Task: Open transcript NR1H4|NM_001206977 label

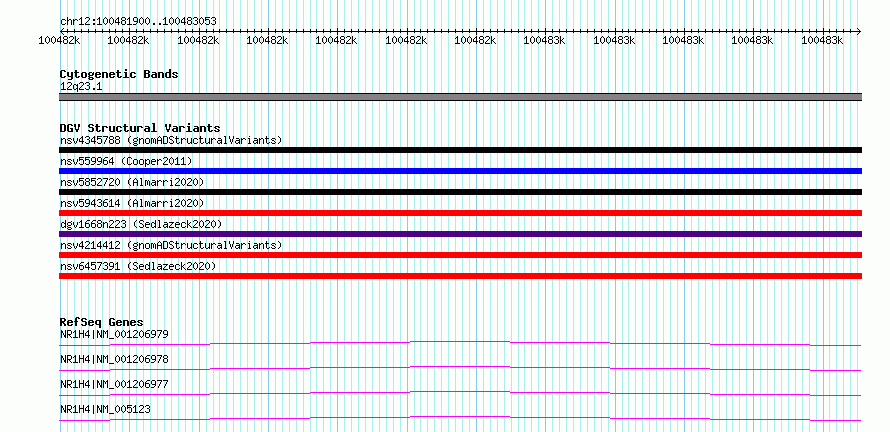Action: click(114, 384)
